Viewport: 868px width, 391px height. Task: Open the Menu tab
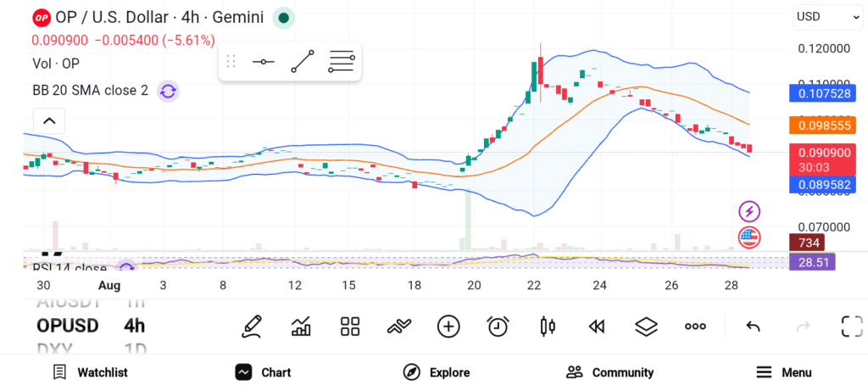click(x=784, y=372)
